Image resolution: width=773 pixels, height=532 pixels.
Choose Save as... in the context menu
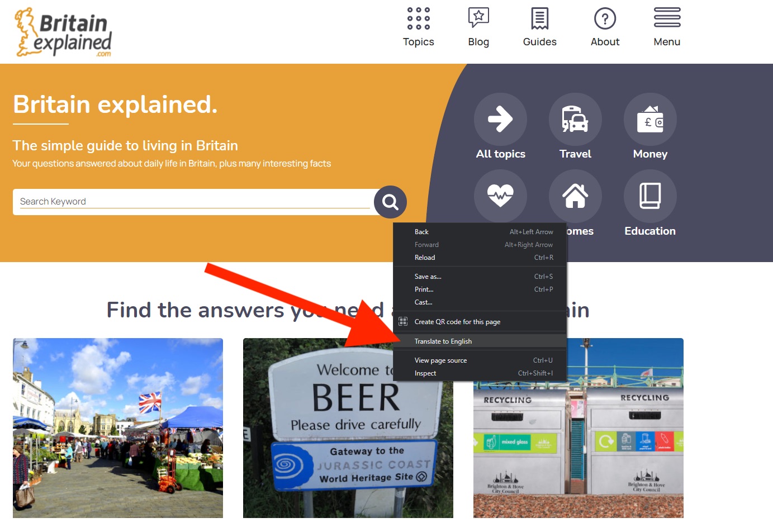coord(480,277)
